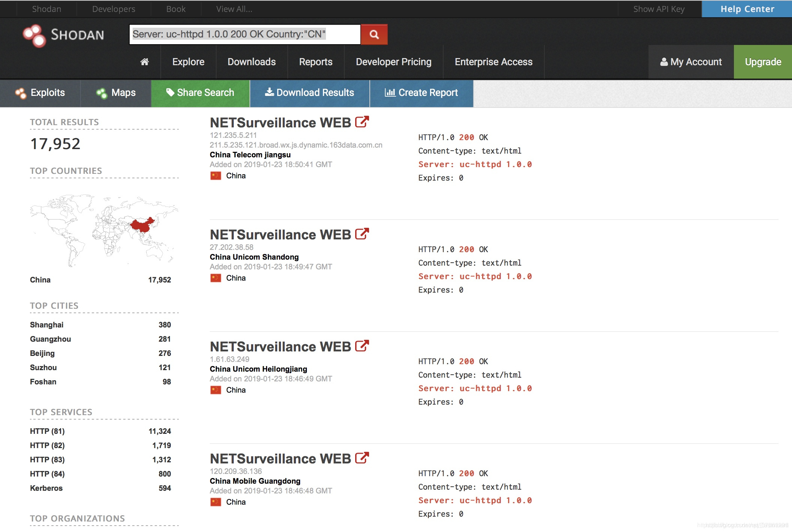Open external link icon for 27.202.38.58 result
This screenshot has width=792, height=532.
coord(362,234)
